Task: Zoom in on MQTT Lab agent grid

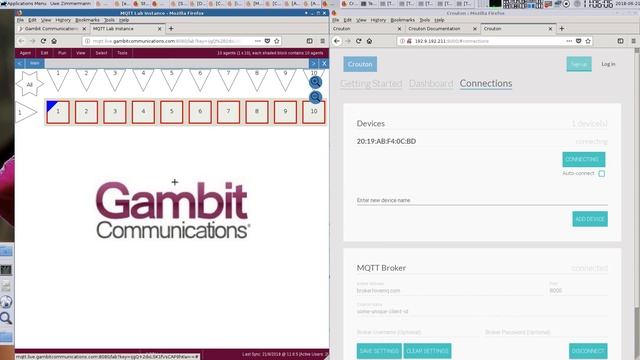Action: click(315, 82)
